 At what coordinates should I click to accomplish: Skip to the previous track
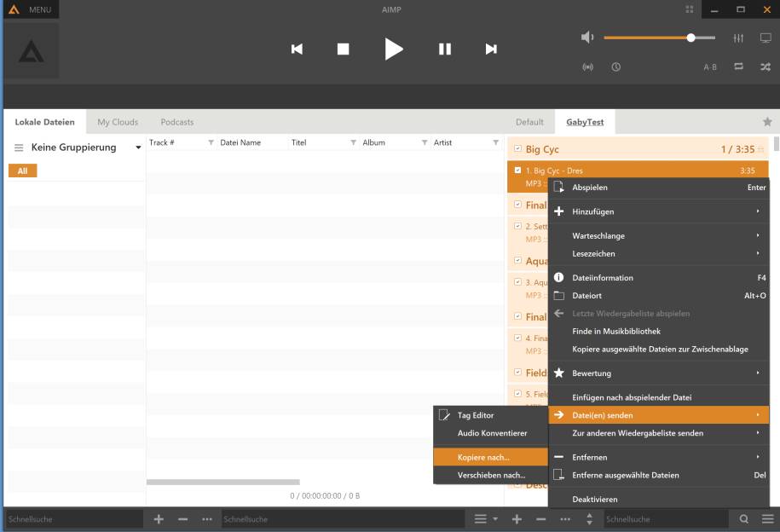[x=297, y=49]
